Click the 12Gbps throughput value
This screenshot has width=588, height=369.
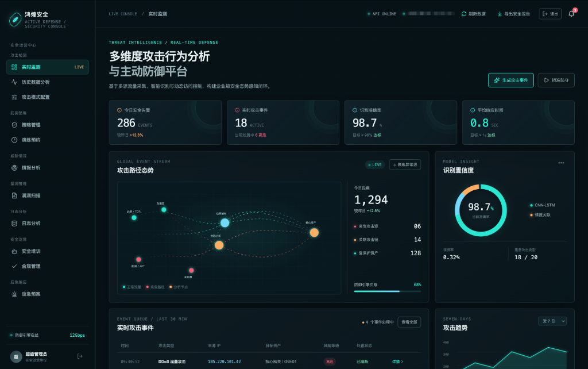click(78, 335)
